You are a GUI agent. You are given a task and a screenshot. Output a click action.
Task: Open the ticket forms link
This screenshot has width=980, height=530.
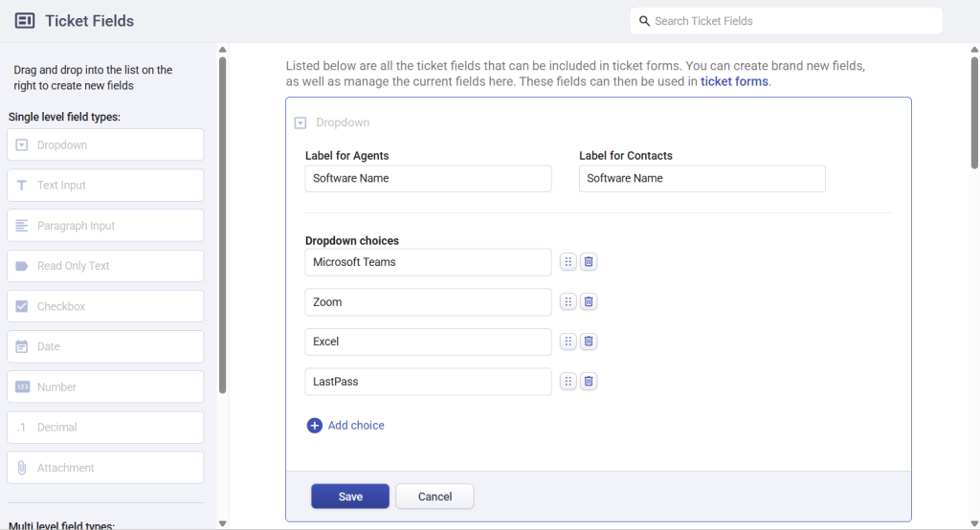tap(734, 82)
